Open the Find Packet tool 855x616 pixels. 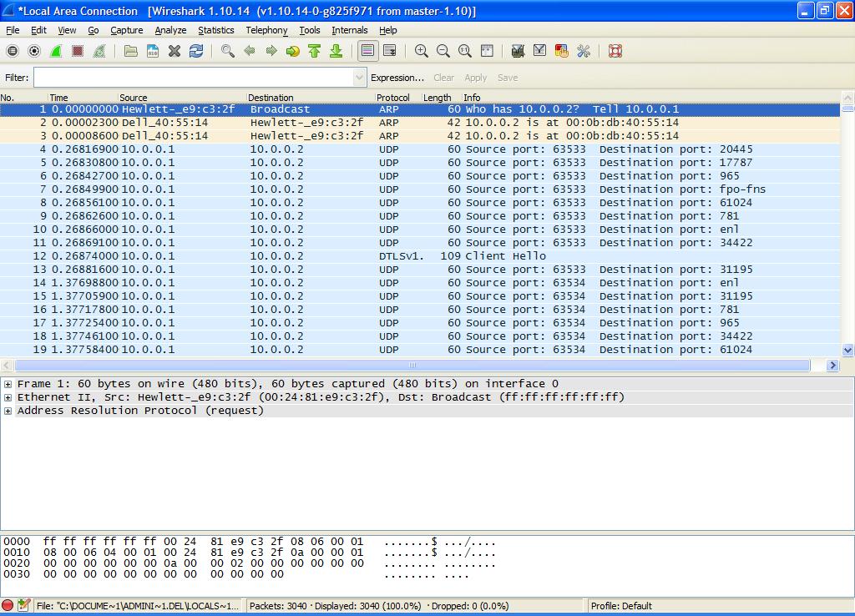[227, 50]
